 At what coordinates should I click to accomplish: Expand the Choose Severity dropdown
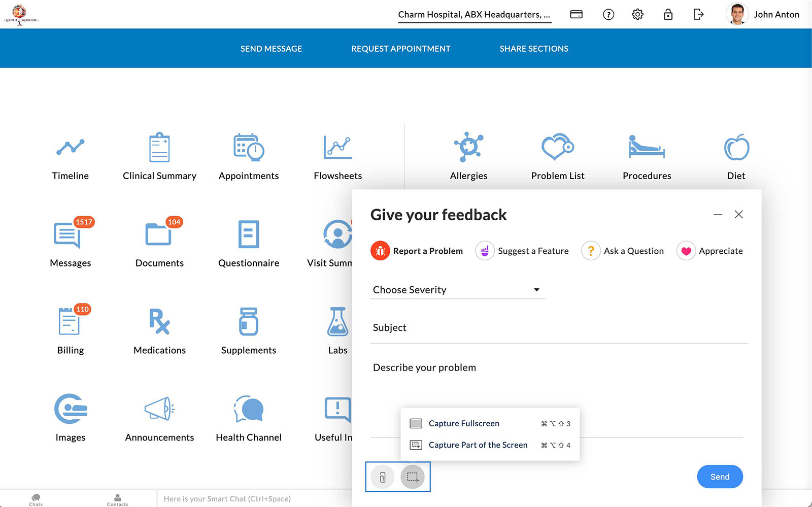click(x=457, y=290)
